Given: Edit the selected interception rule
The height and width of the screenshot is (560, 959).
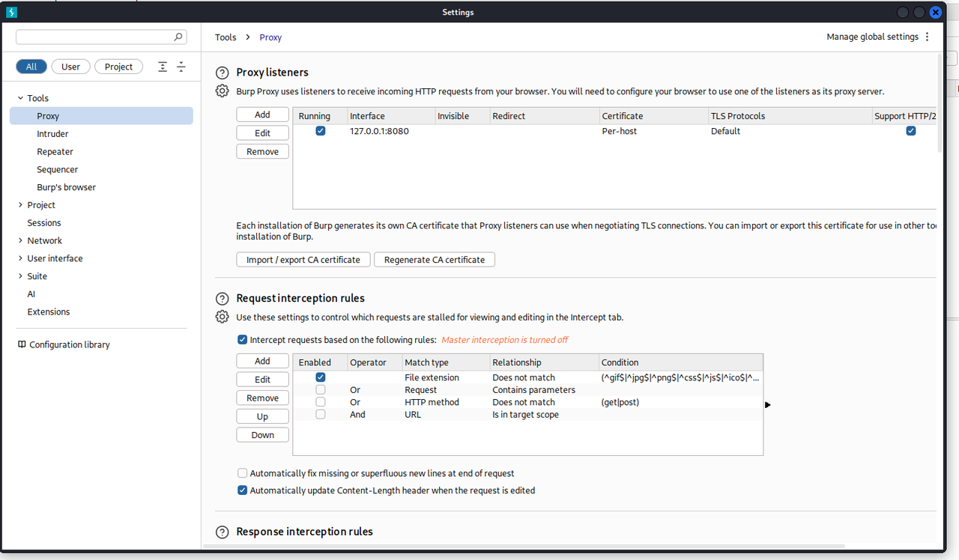Looking at the screenshot, I should [262, 380].
